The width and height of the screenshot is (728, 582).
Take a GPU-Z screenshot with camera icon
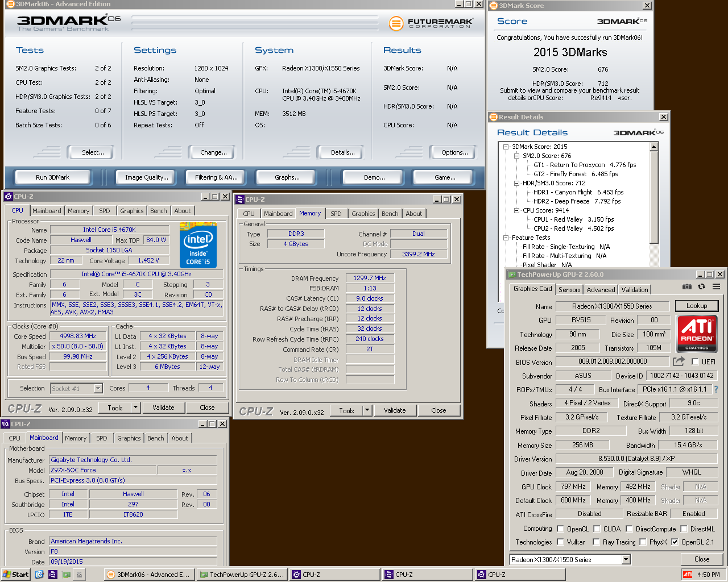pos(687,286)
